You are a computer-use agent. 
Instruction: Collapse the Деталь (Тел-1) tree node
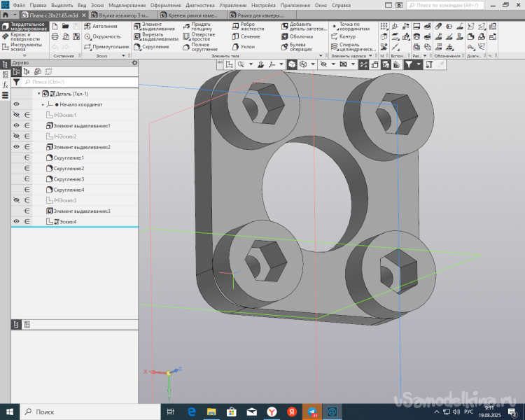pos(39,93)
